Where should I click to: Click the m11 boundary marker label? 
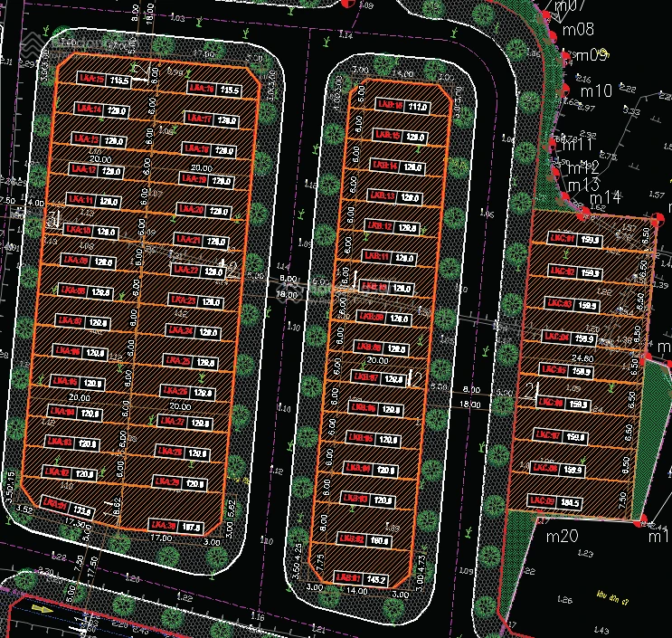(x=577, y=145)
